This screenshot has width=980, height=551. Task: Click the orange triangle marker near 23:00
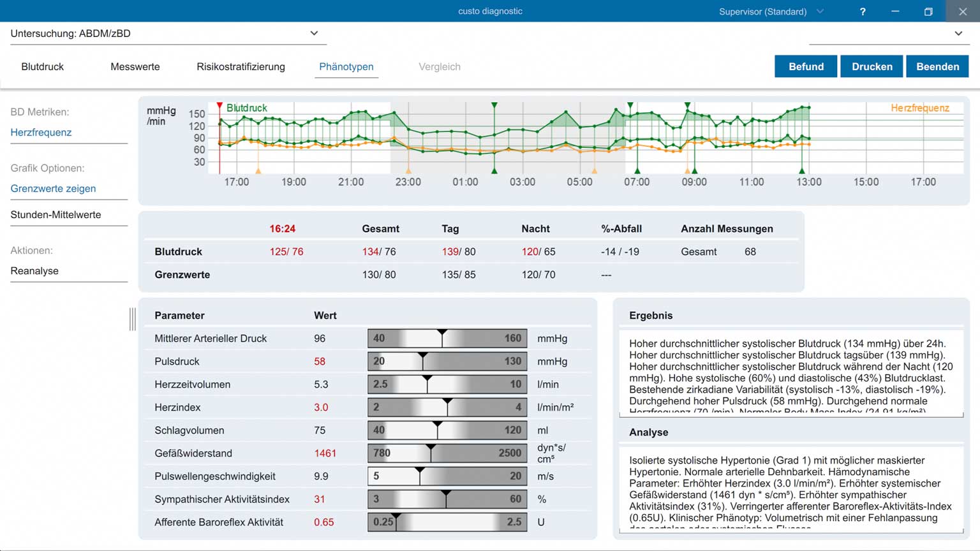pos(408,171)
